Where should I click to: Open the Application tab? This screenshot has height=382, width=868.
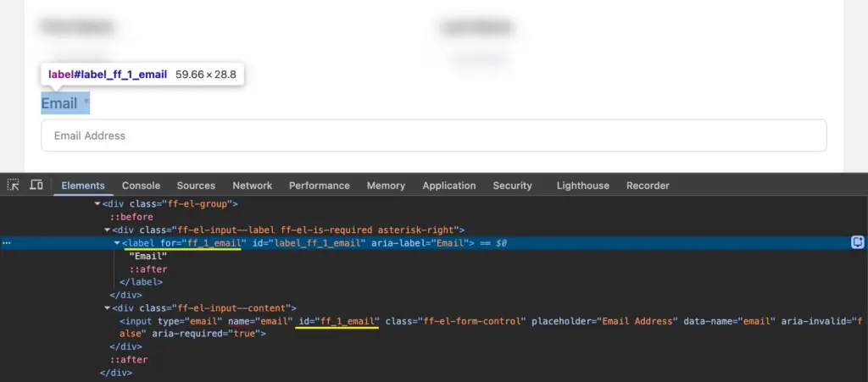pos(449,185)
